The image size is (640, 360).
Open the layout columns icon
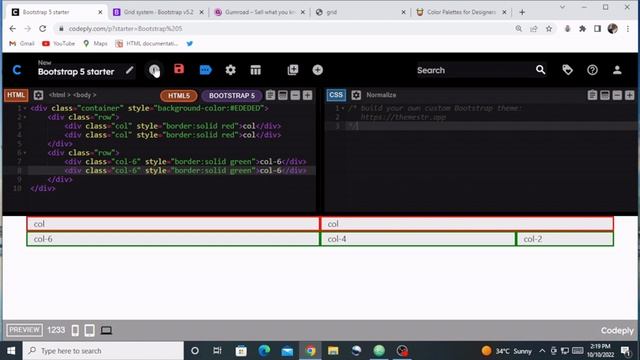coord(256,70)
